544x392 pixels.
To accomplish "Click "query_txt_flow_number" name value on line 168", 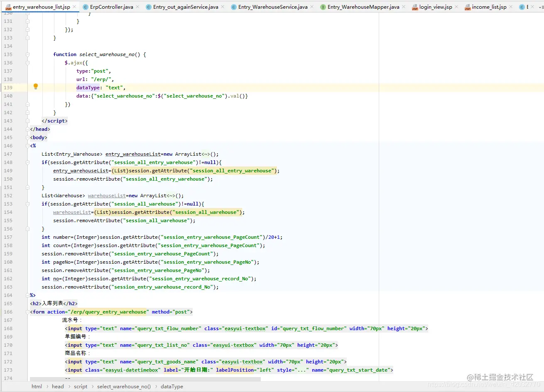I will click(x=168, y=328).
